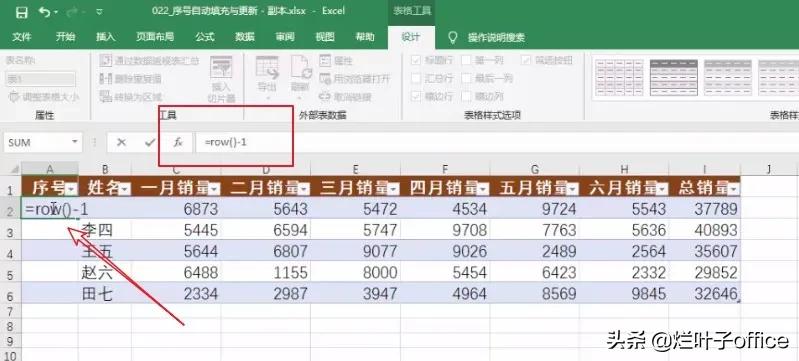Select cell with value 6873
Screen dimensions: 799x361
pos(176,209)
